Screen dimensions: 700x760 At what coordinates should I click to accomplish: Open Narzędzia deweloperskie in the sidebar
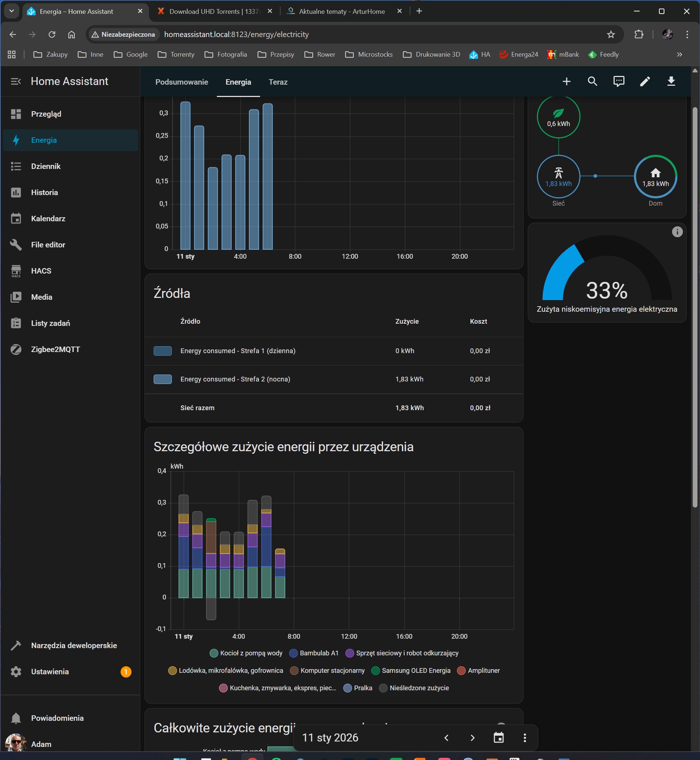74,646
